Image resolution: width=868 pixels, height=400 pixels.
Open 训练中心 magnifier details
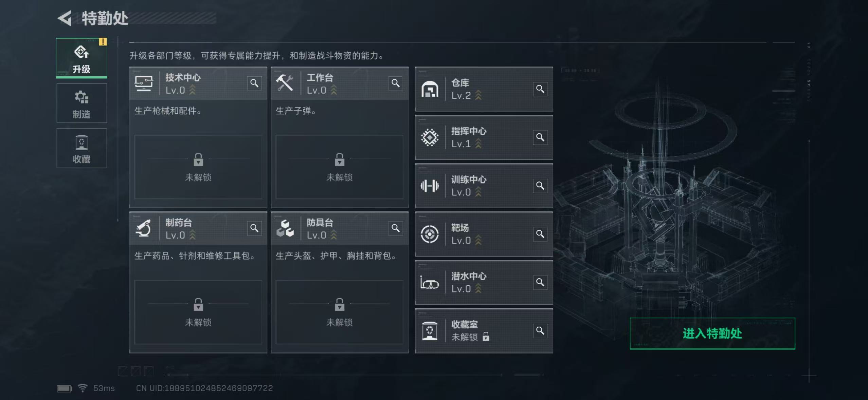pos(540,186)
